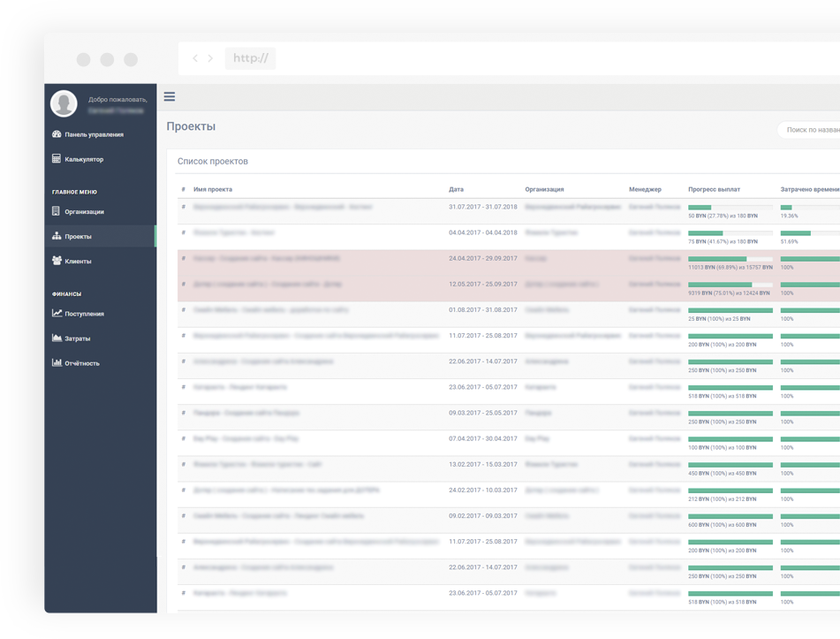This screenshot has height=639, width=840.
Task: Click date 12.05.2017 - 25.09.2017
Action: pos(483,284)
